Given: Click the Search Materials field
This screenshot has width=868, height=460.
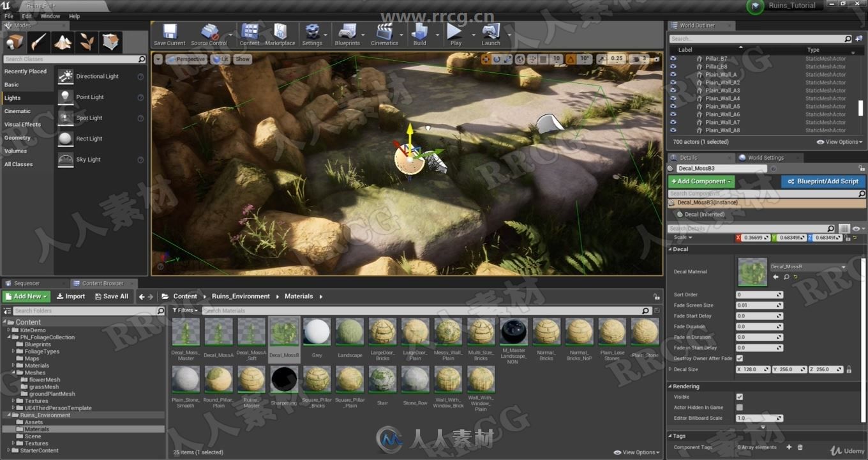Looking at the screenshot, I should coord(426,310).
